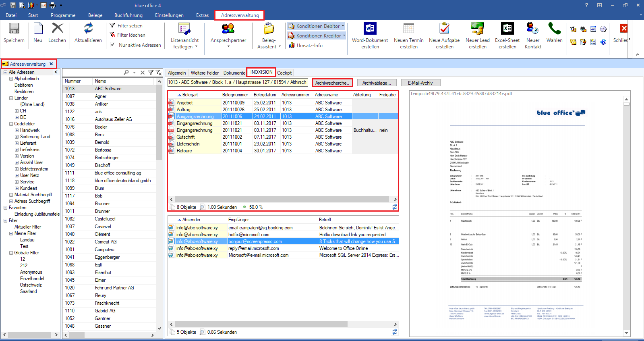The width and height of the screenshot is (644, 341).
Task: Expand the Alphabetisch tree node
Action: point(11,79)
